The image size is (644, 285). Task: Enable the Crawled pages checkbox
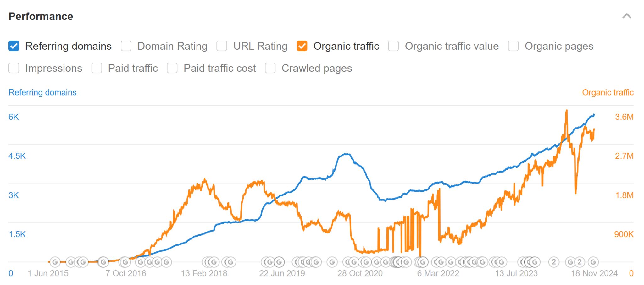pos(270,68)
